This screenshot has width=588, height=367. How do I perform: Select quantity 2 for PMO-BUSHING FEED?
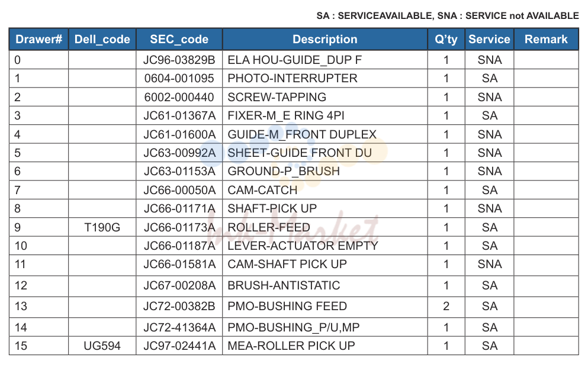446,306
